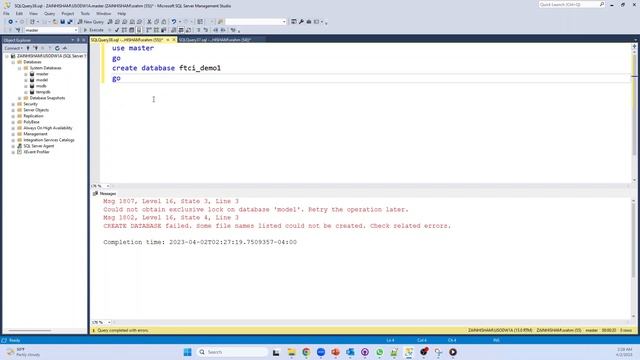Screen dimensions: 640x360
Task: Open the Connect dropdown in Object Explorer
Action: click(x=13, y=48)
